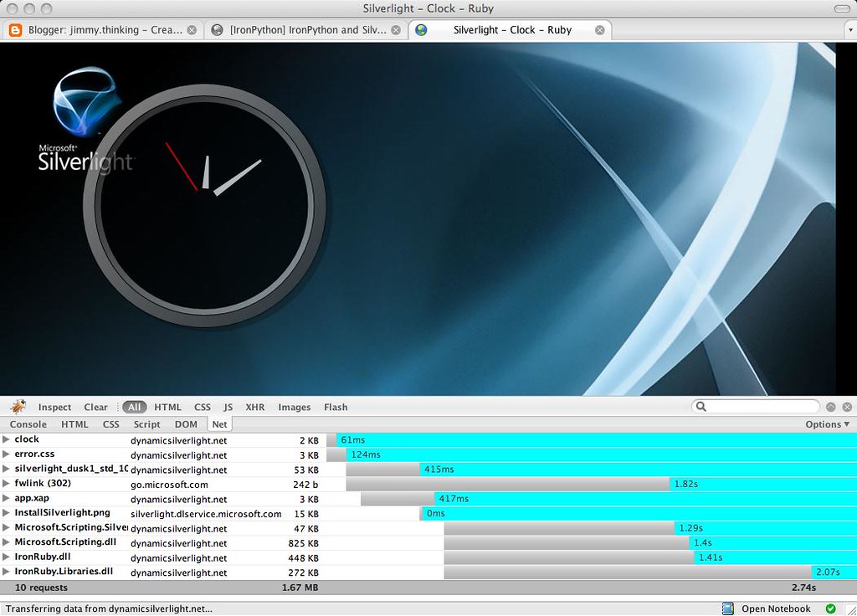Click the 0ms timing for InstallSilverlight.png
This screenshot has width=857, height=616.
click(435, 513)
